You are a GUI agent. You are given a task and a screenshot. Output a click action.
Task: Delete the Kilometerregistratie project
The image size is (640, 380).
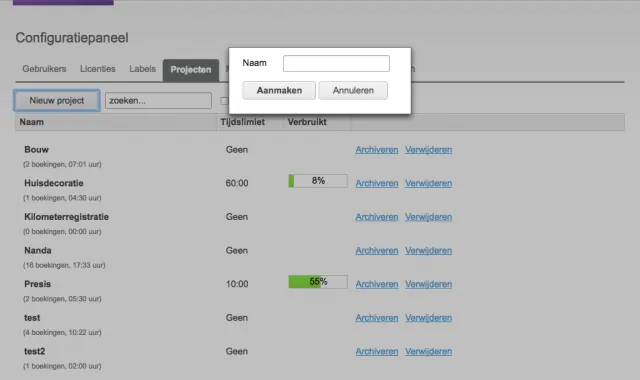[x=429, y=217]
